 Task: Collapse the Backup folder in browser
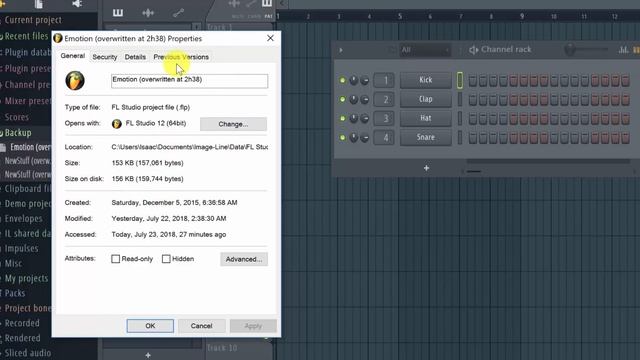(x=17, y=133)
